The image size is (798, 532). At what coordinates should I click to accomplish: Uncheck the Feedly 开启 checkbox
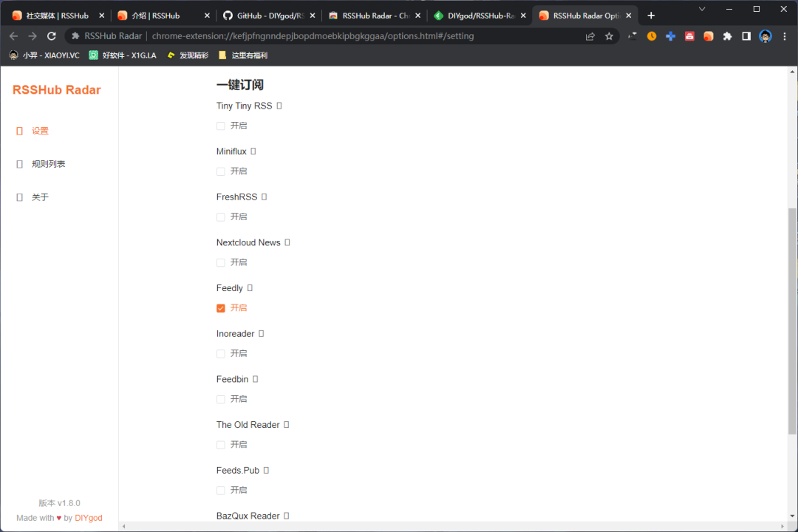tap(220, 307)
